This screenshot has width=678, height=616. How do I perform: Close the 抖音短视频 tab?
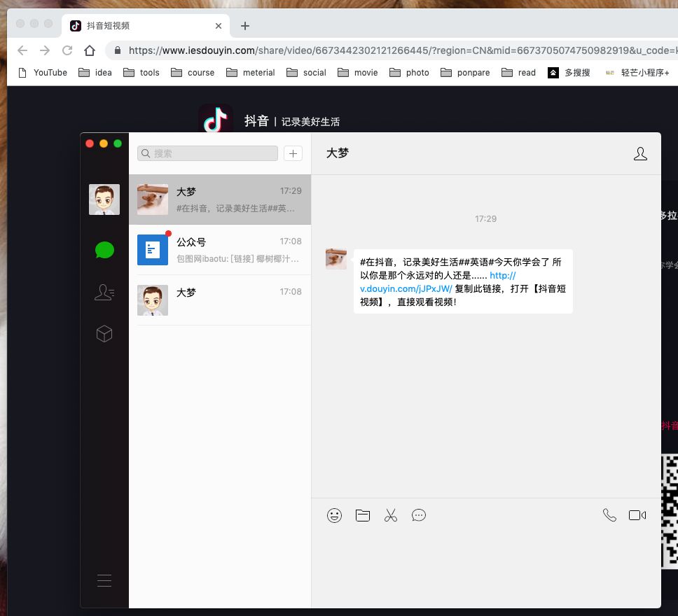tap(219, 26)
